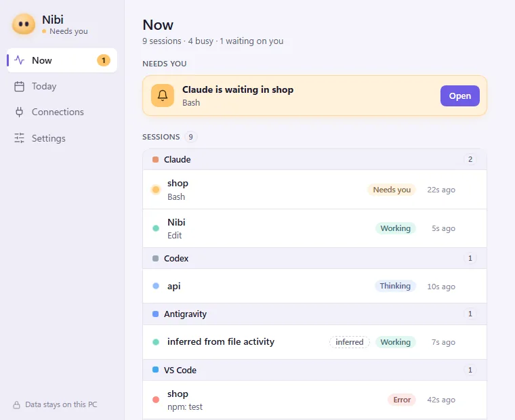Click 'Claude is waiting in shop' heading
515x420 pixels.
point(238,89)
